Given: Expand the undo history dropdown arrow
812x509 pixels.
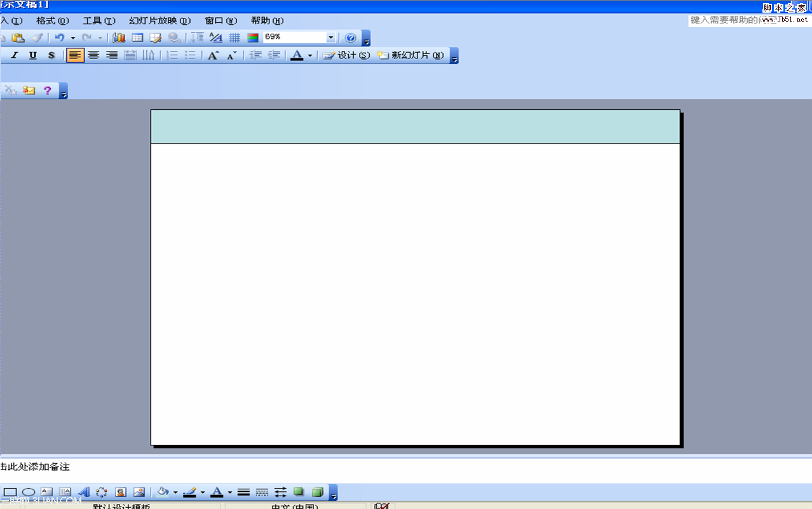Looking at the screenshot, I should click(x=73, y=38).
